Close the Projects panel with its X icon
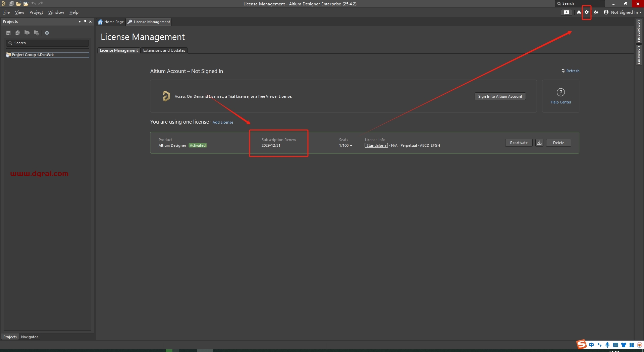Screen dimensions: 644x352 (90, 21)
